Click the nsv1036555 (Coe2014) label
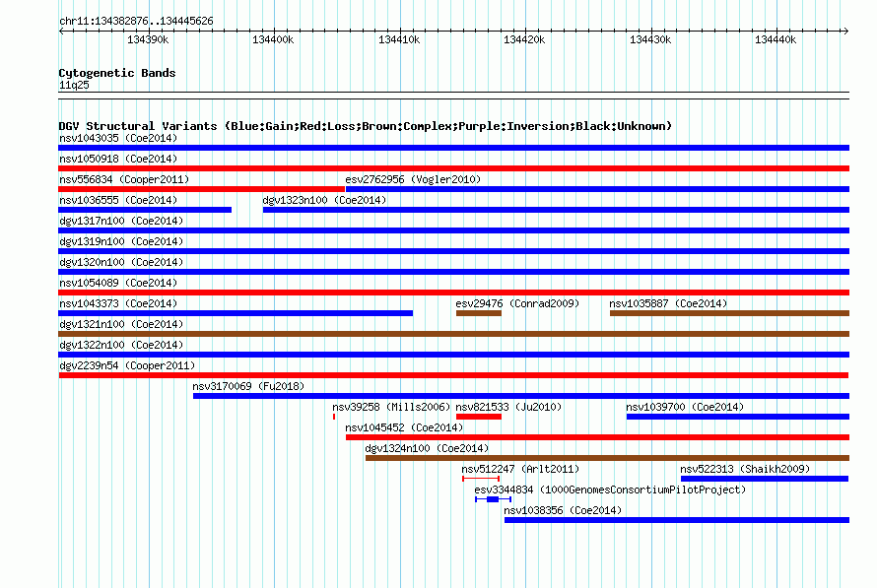The image size is (877, 588). pyautogui.click(x=118, y=200)
